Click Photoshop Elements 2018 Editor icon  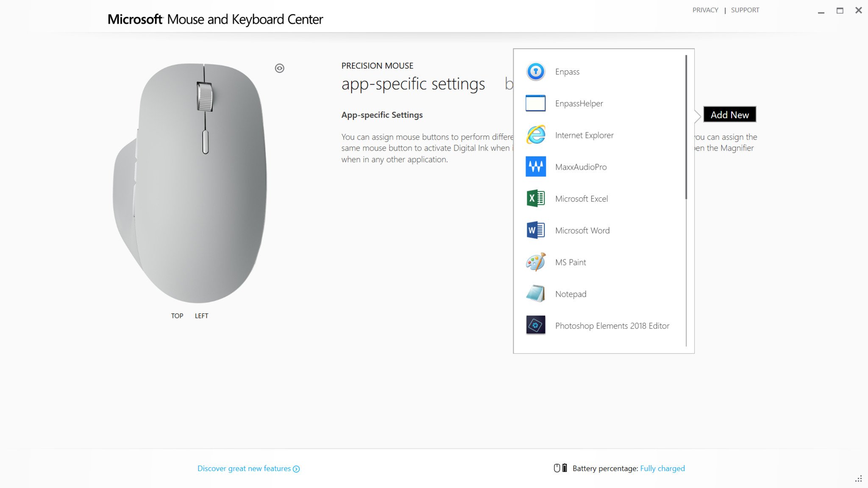click(x=534, y=325)
